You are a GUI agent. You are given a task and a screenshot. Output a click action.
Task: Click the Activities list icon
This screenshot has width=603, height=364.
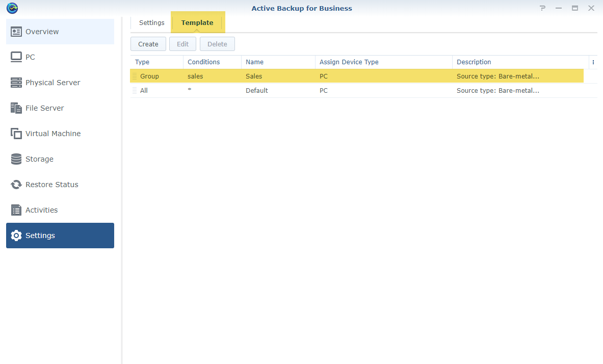coord(16,210)
